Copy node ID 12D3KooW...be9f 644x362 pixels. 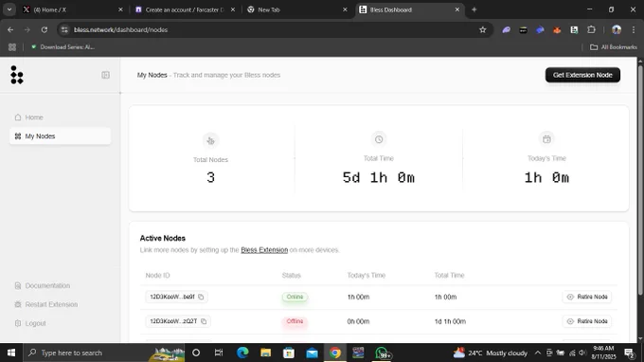pyautogui.click(x=201, y=297)
